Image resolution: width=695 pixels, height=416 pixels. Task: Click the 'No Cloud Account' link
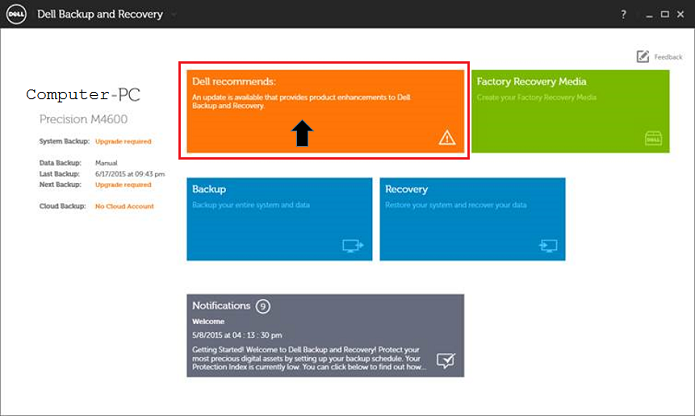tap(124, 206)
